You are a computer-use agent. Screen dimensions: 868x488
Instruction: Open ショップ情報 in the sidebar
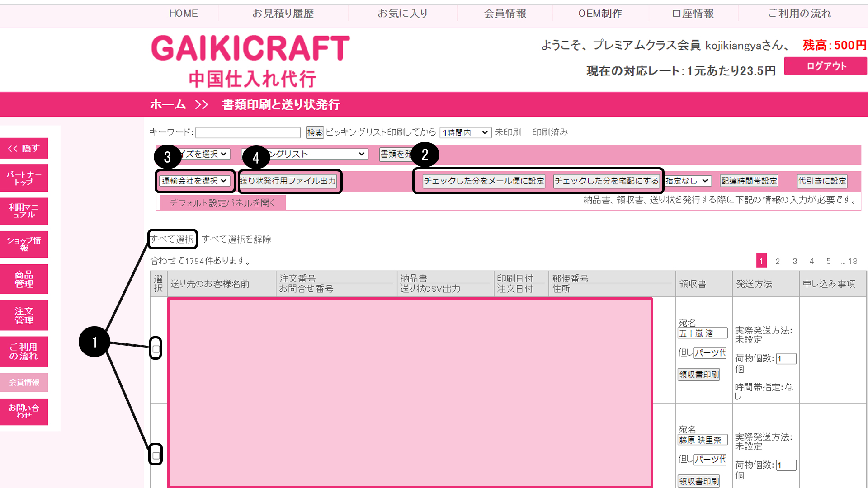click(24, 244)
